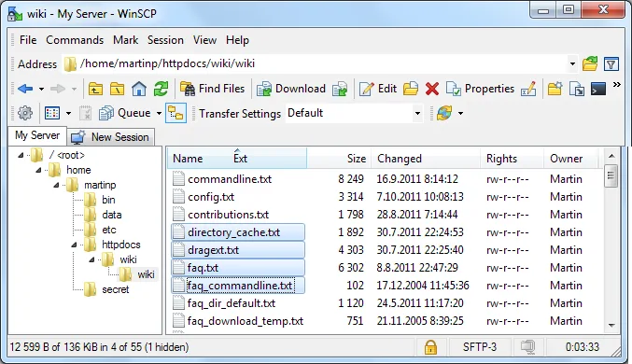Click the Preferences gear icon
Image resolution: width=632 pixels, height=364 pixels.
pyautogui.click(x=25, y=113)
